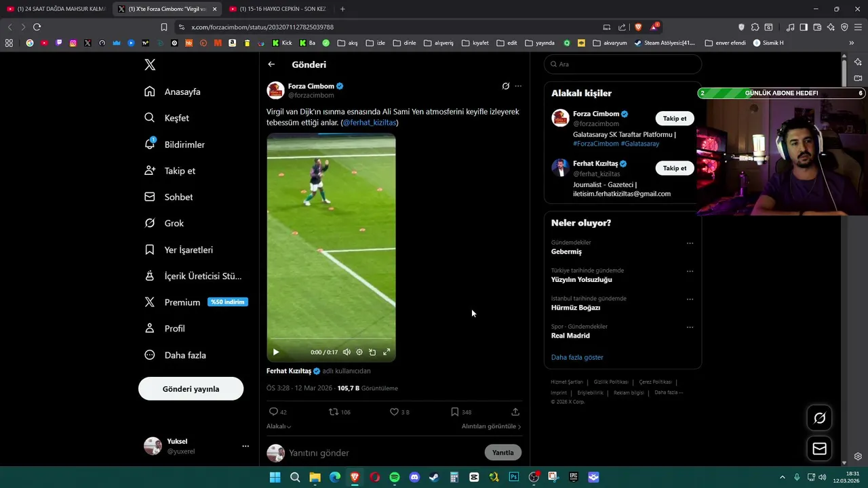Click the share icon under the post
This screenshot has height=488, width=868.
[x=515, y=411]
